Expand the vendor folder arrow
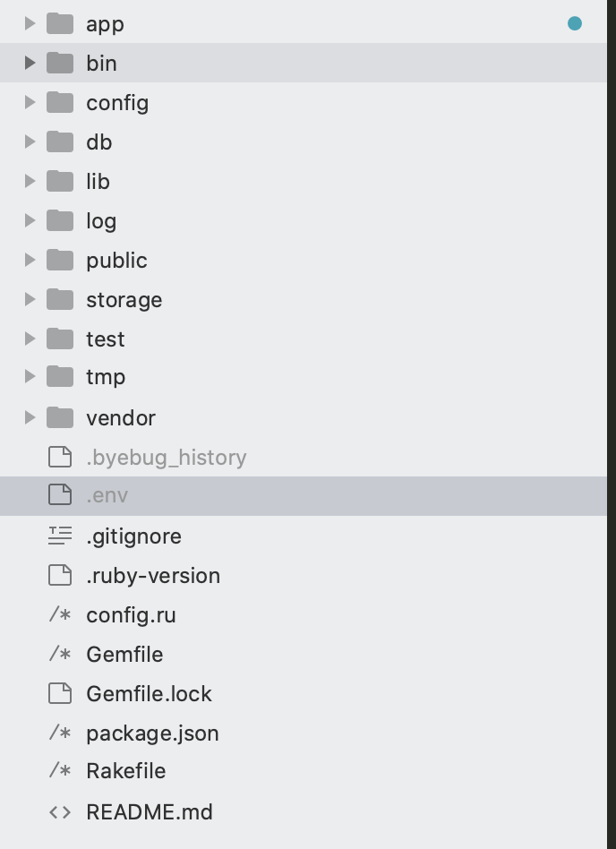This screenshot has width=616, height=849. coord(30,417)
